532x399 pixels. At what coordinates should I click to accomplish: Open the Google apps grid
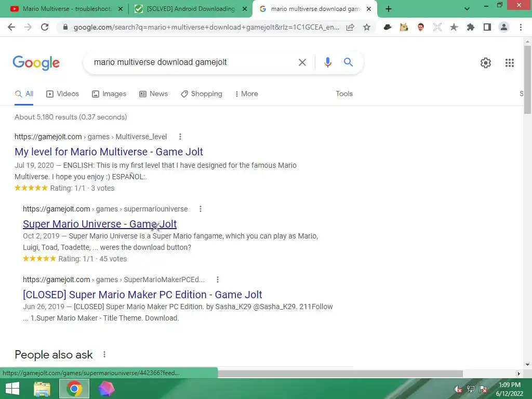pos(510,63)
